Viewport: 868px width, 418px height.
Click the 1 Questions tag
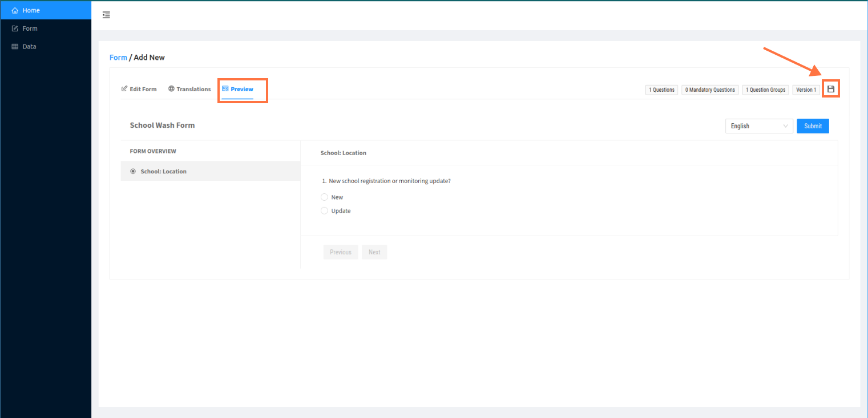[662, 90]
